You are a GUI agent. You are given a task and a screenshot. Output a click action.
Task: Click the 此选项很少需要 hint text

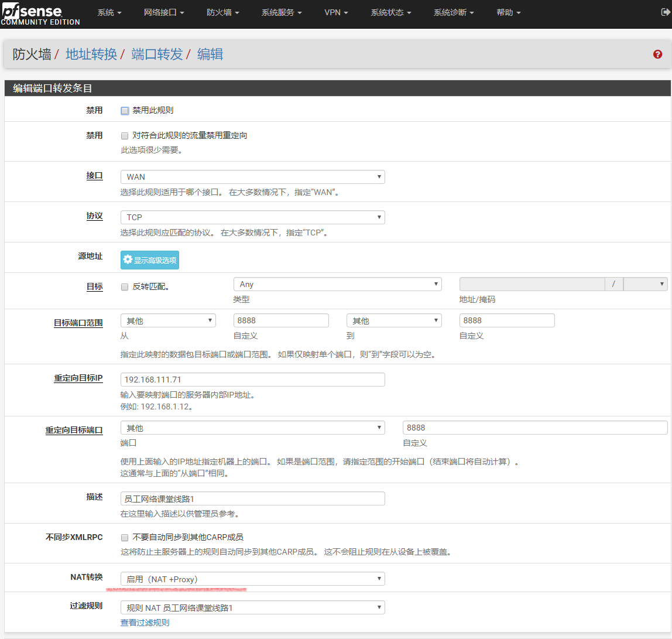click(152, 150)
